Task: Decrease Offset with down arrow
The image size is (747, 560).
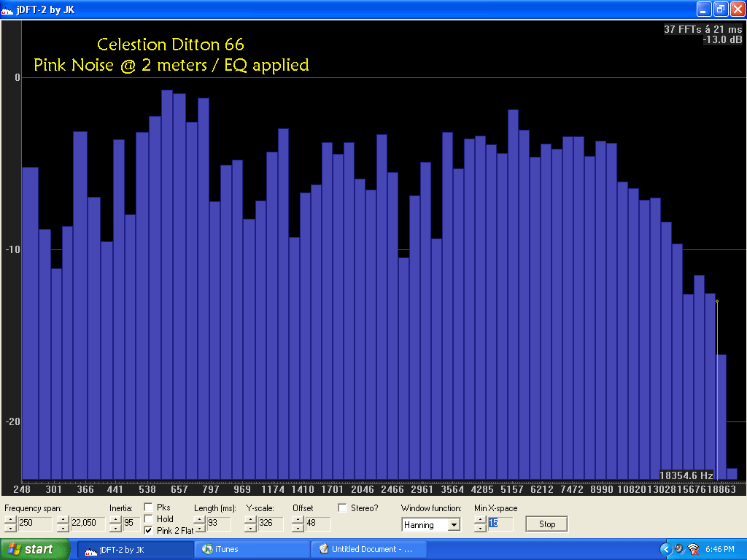Action: [298, 528]
